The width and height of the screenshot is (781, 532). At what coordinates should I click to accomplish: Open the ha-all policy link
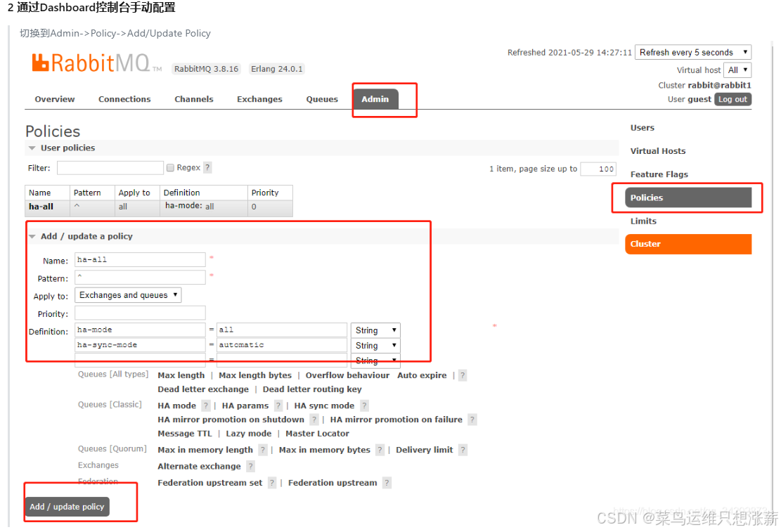(x=41, y=207)
